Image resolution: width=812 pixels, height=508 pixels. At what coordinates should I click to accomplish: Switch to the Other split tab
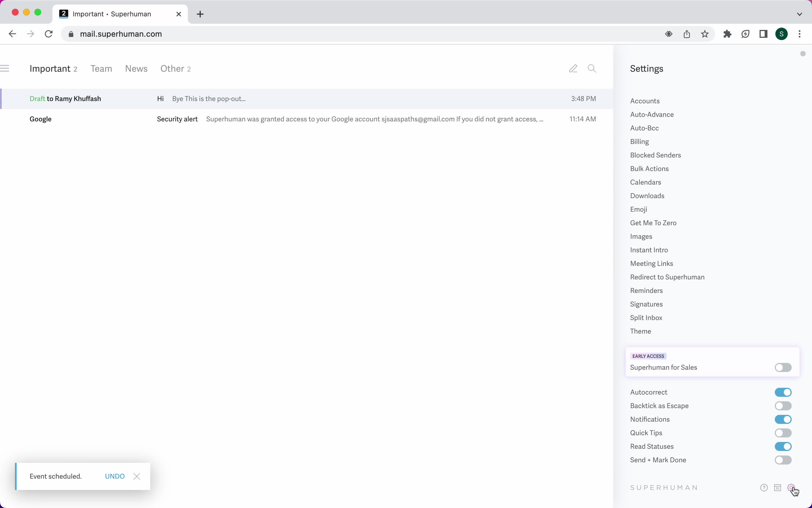point(175,69)
